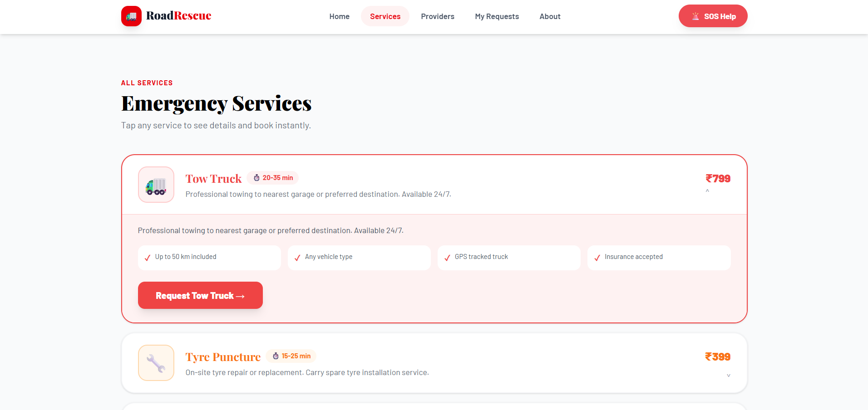Go to the Providers page
The image size is (868, 410).
click(x=437, y=16)
